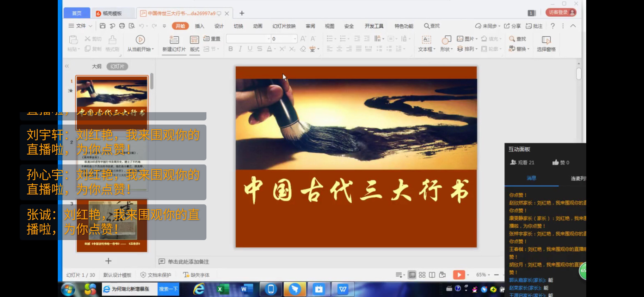Click the orange play slideshow button in status bar
Image resolution: width=644 pixels, height=297 pixels.
(459, 275)
